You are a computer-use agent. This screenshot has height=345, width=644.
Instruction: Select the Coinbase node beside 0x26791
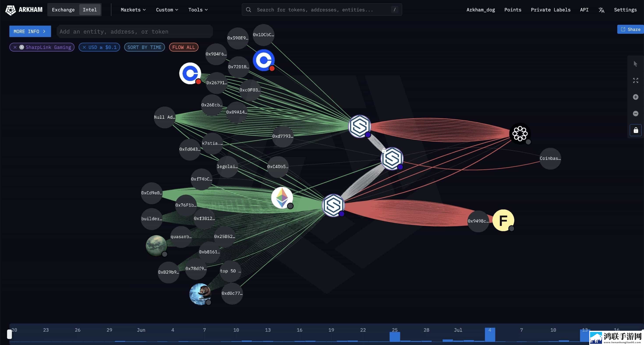(190, 73)
